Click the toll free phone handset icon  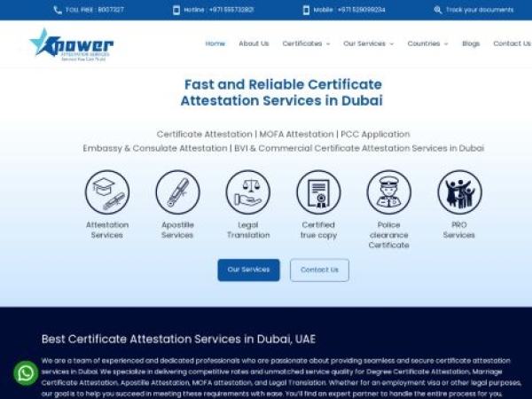58,10
